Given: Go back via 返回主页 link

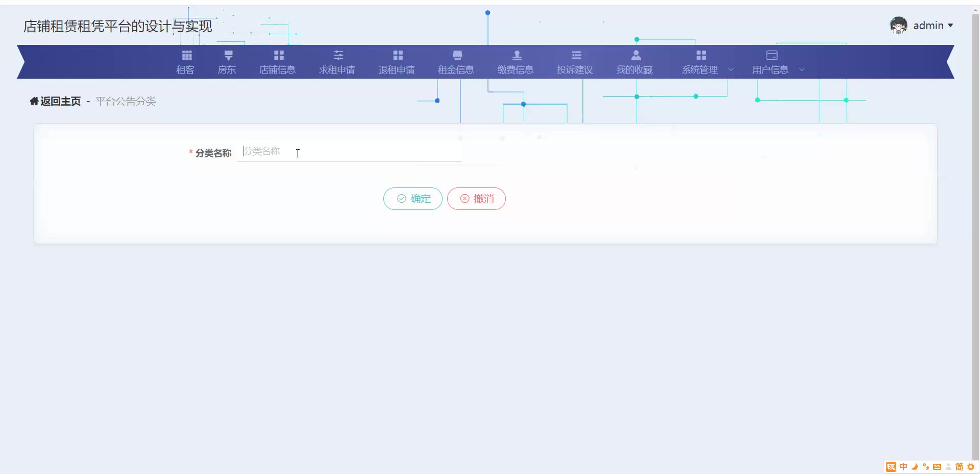Looking at the screenshot, I should (x=55, y=101).
